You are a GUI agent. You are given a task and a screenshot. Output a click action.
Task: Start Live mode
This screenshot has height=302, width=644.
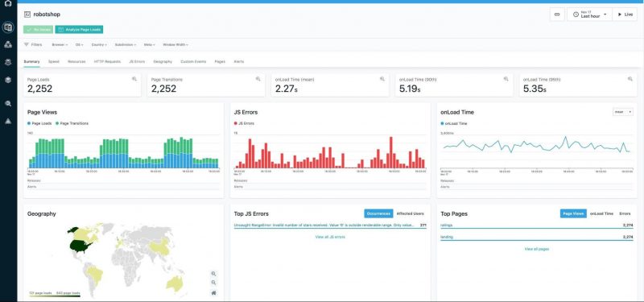tap(625, 14)
